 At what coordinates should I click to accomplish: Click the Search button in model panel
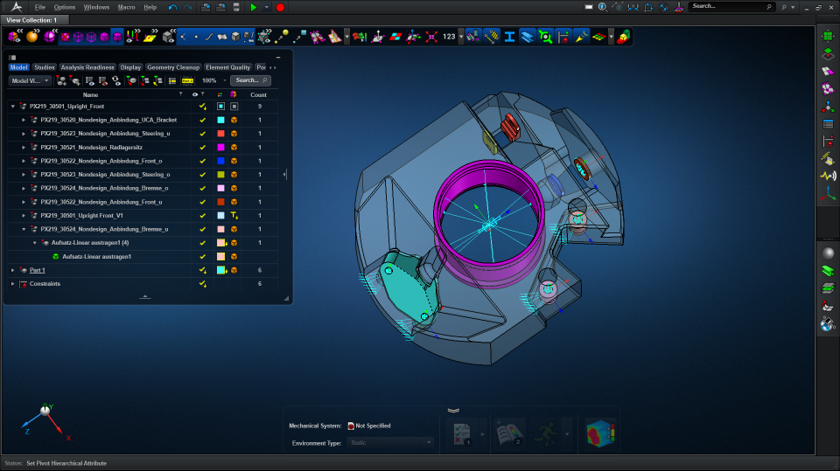[249, 80]
